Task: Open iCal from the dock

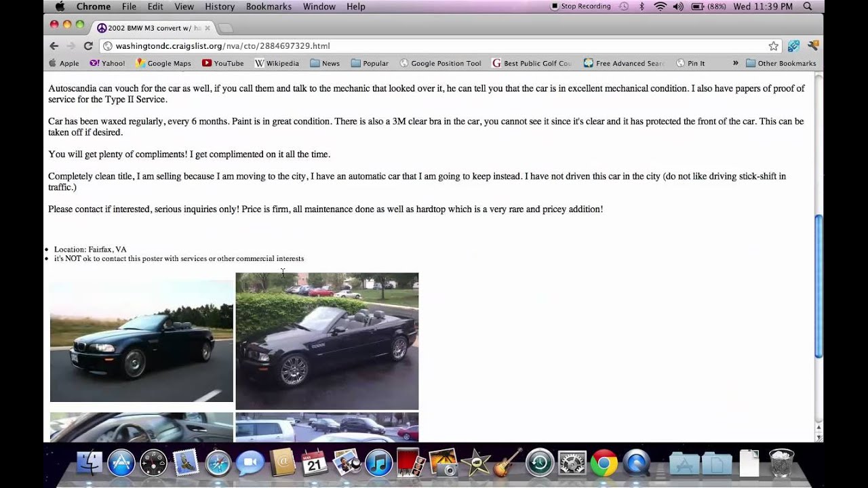Action: tap(315, 463)
